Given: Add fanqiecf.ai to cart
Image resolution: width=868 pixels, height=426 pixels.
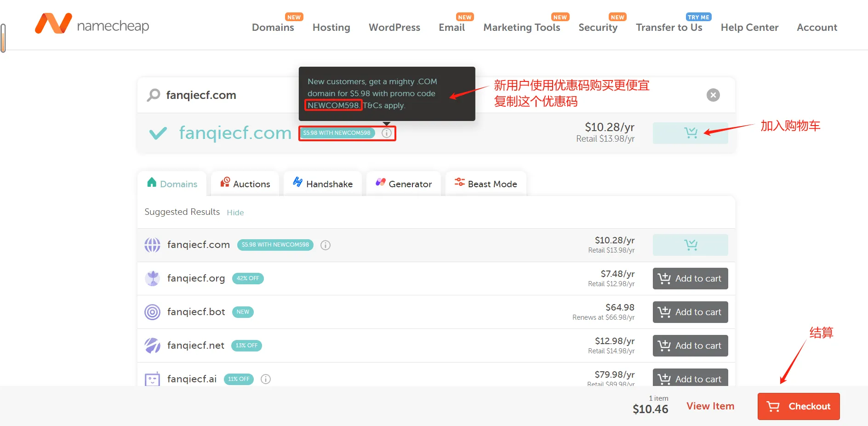Looking at the screenshot, I should [x=690, y=378].
